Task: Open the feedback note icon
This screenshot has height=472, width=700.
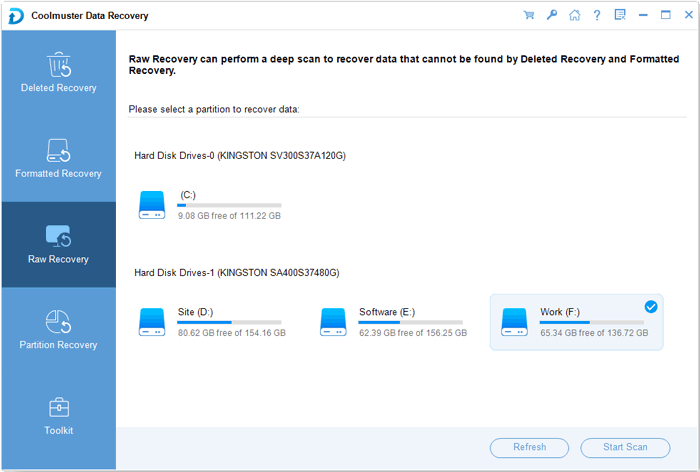Action: 620,15
